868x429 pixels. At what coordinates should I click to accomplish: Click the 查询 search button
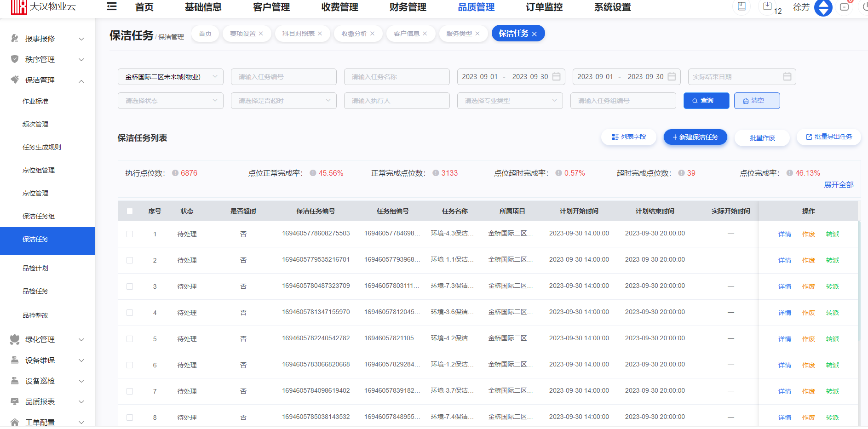[x=706, y=101]
